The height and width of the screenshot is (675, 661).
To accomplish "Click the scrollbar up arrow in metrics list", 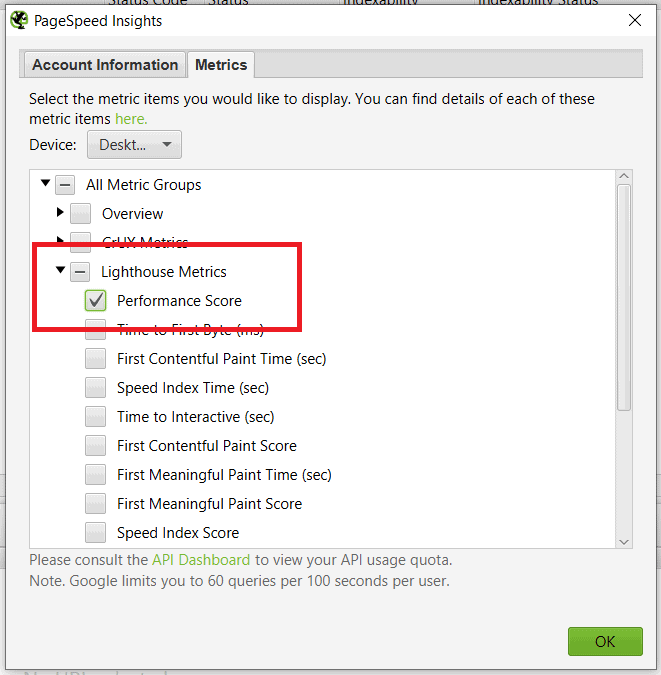I will pos(624,176).
